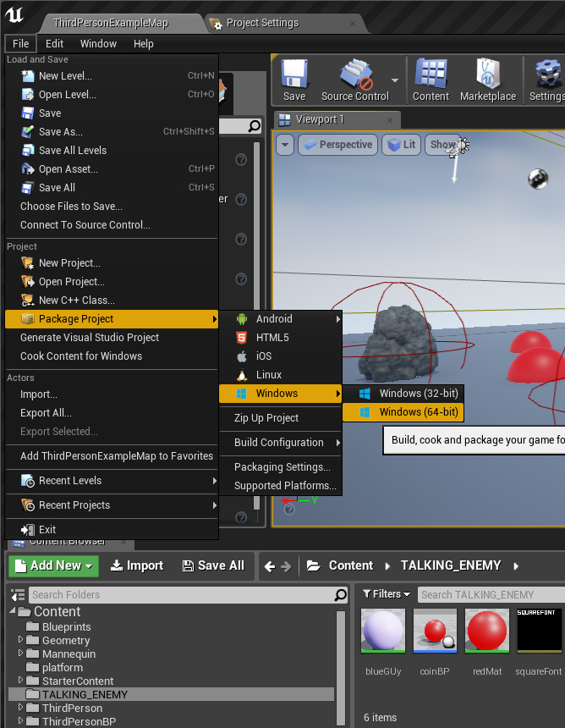Expand the Build Configuration submenu
Screen dimensions: 565x728
pyautogui.click(x=281, y=443)
